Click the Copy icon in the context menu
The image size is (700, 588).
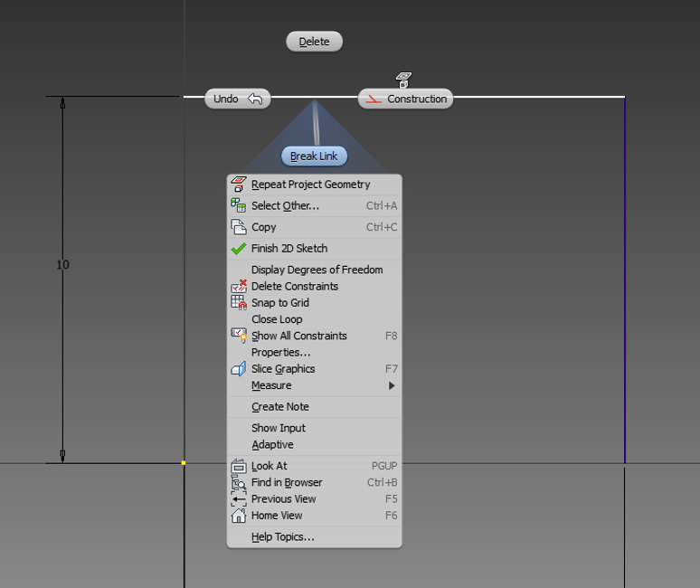239,227
